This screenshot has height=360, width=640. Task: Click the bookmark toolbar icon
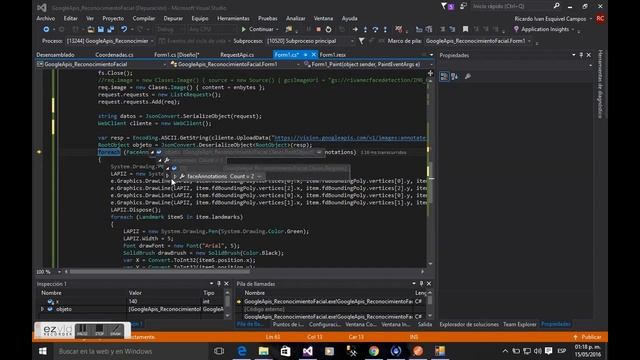pyautogui.click(x=465, y=29)
